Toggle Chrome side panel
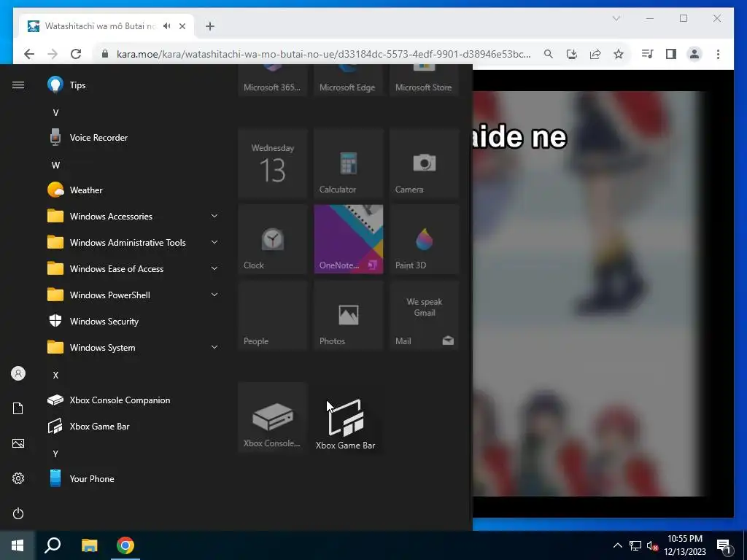Image resolution: width=747 pixels, height=560 pixels. tap(671, 54)
